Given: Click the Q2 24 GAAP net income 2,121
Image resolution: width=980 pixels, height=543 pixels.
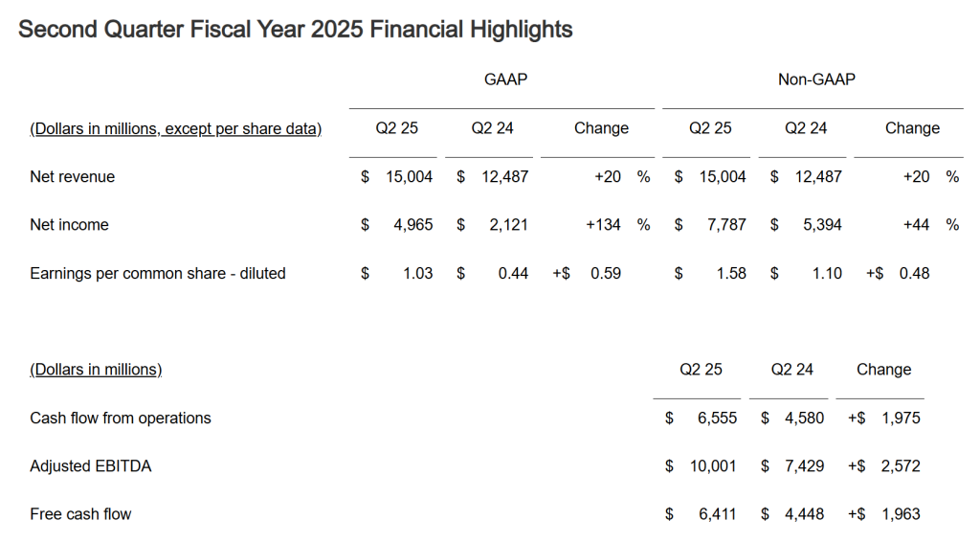Looking at the screenshot, I should pos(507,225).
